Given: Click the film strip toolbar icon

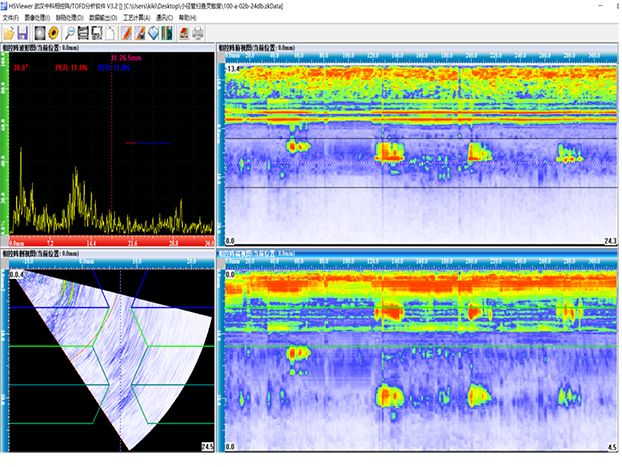Looking at the screenshot, I should coord(82,34).
